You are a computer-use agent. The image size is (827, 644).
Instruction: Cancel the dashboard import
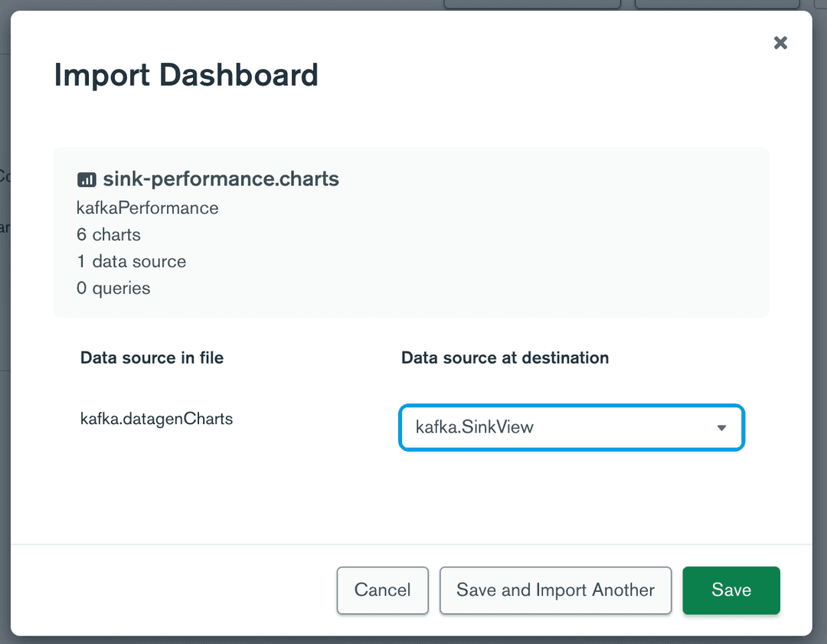tap(382, 590)
